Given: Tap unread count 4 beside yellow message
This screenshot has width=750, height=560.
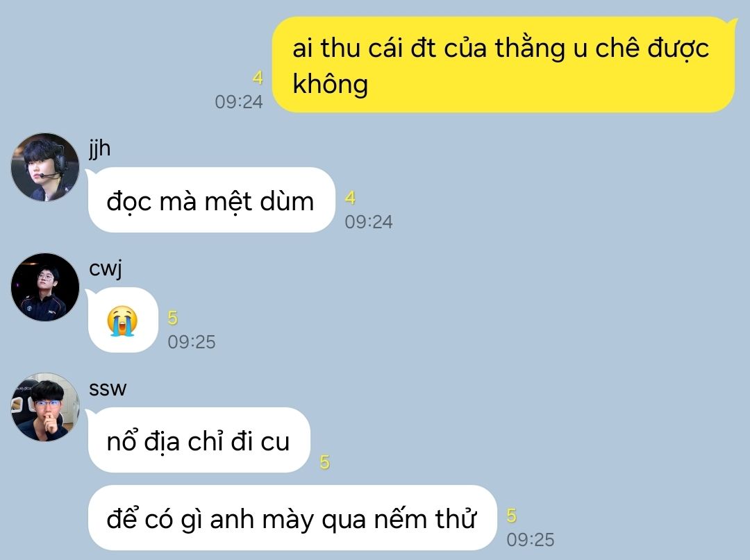Looking at the screenshot, I should tap(258, 78).
